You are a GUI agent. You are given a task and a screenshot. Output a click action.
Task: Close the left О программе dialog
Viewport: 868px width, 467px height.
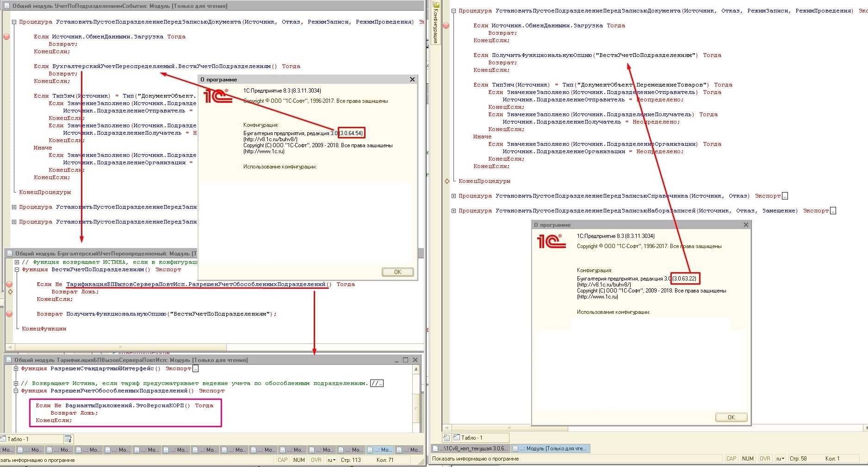[412, 80]
